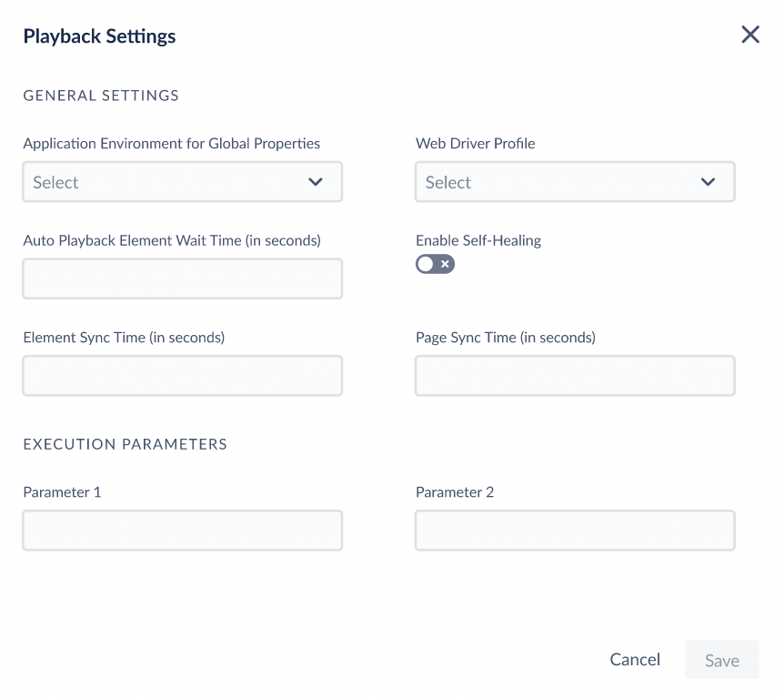Image resolution: width=784 pixels, height=699 pixels.
Task: Click inside the Element Sync Time field
Action: [x=182, y=375]
